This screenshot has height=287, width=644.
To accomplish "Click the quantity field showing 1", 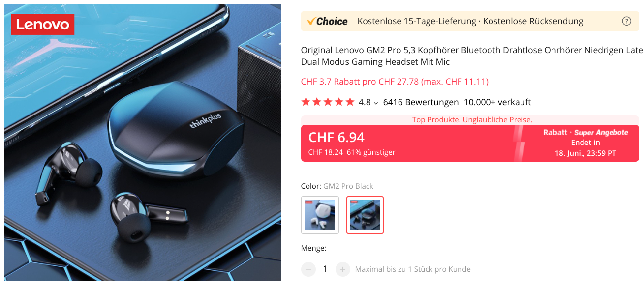I will (x=325, y=269).
